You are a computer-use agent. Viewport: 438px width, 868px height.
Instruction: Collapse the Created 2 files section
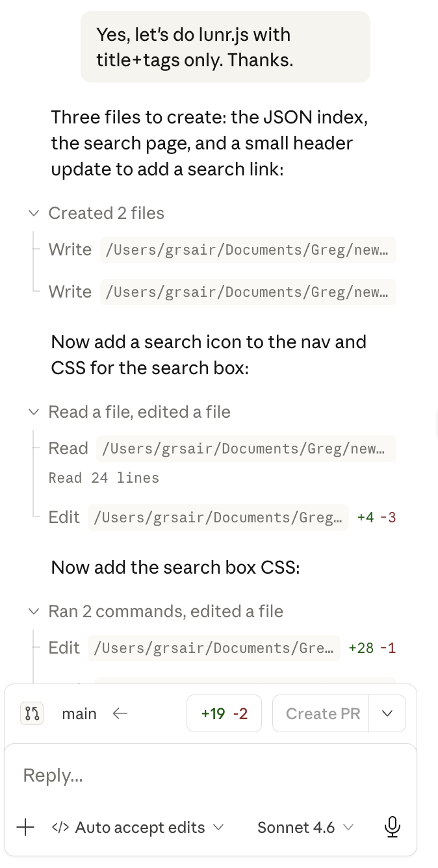33,213
